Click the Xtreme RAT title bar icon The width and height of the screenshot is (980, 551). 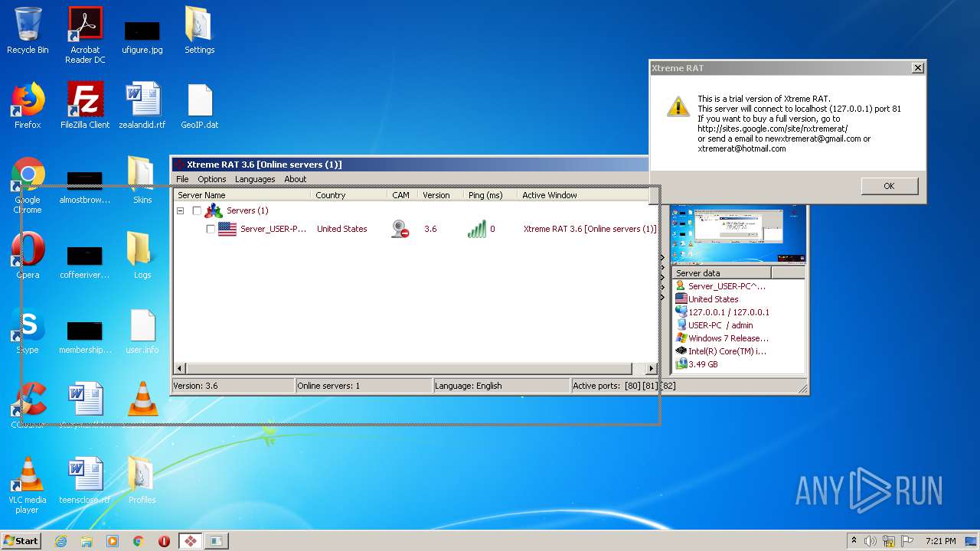click(x=179, y=165)
